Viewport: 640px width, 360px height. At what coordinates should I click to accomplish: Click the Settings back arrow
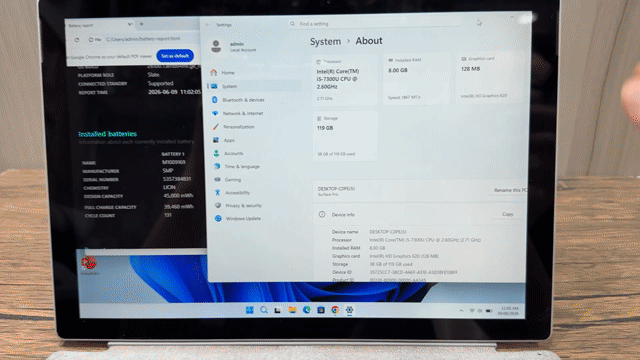[208, 25]
